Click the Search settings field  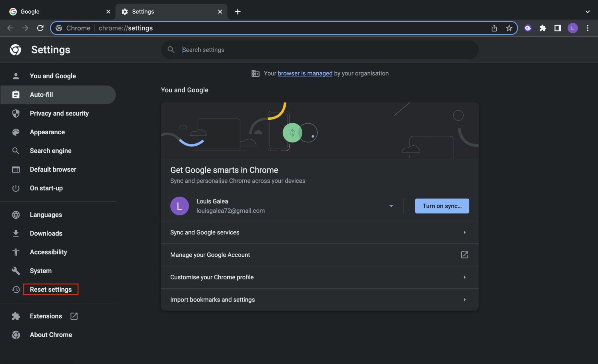tap(319, 50)
